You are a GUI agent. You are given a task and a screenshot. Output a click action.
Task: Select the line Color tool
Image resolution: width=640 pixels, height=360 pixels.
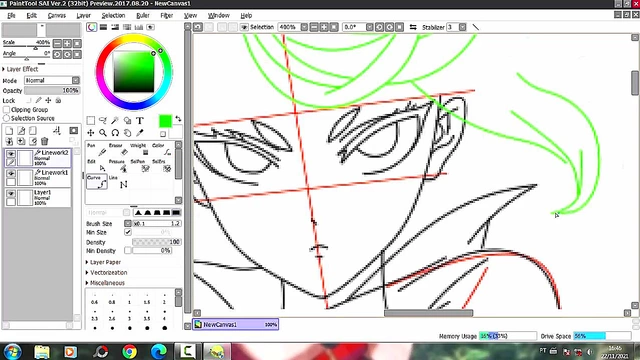162,150
